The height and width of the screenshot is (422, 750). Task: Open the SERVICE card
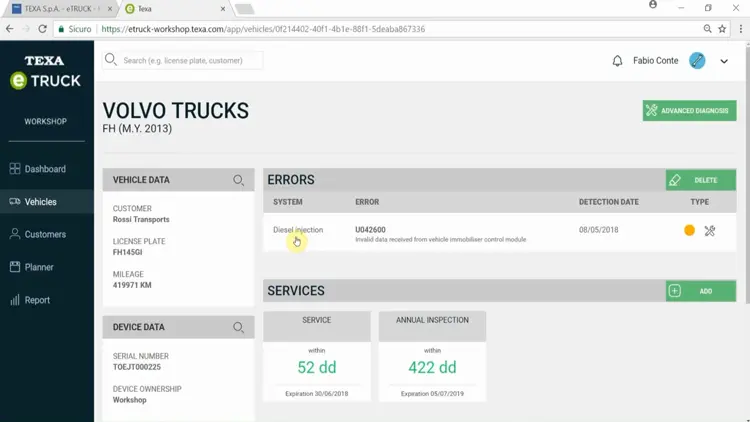(x=317, y=356)
